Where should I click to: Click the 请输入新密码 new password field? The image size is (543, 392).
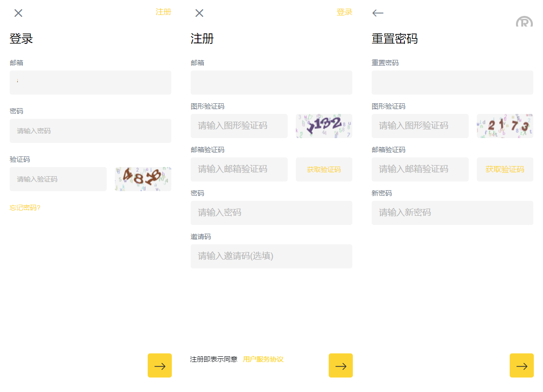pyautogui.click(x=452, y=213)
